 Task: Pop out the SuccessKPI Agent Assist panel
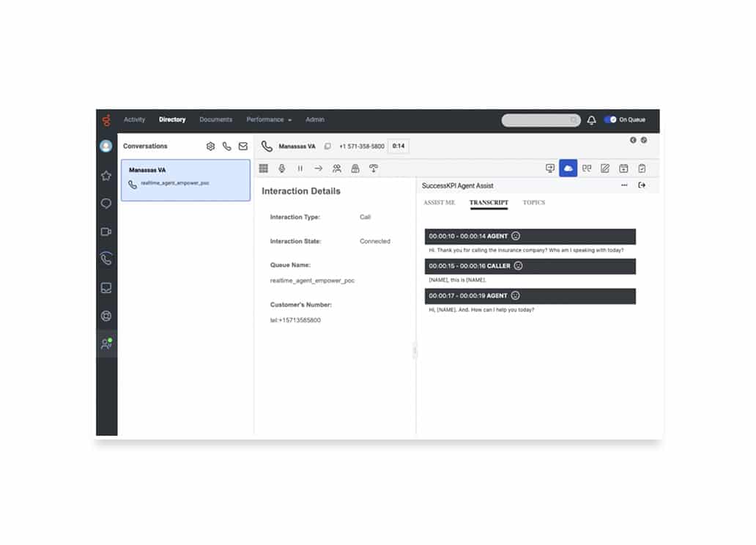pyautogui.click(x=642, y=185)
